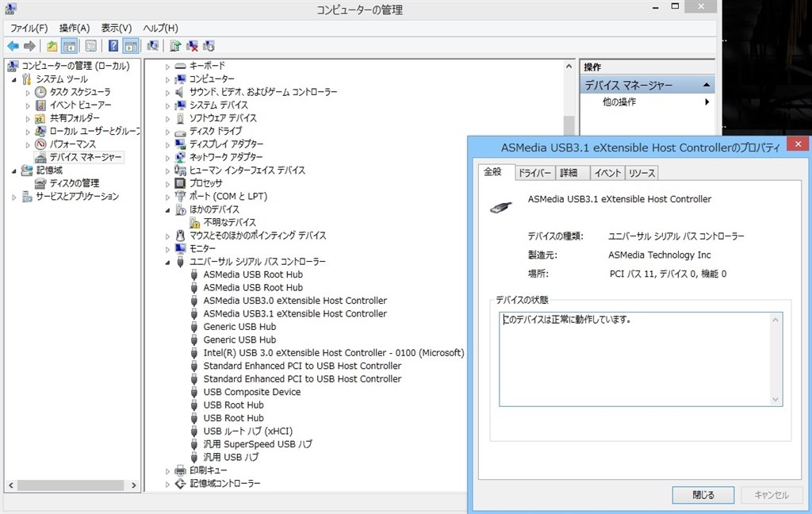Expand Services and Applications node
The image size is (812, 514).
(14, 197)
